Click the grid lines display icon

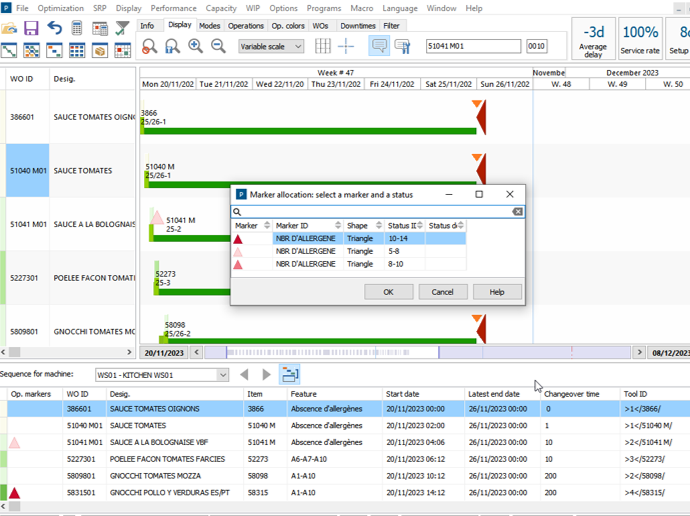click(322, 46)
